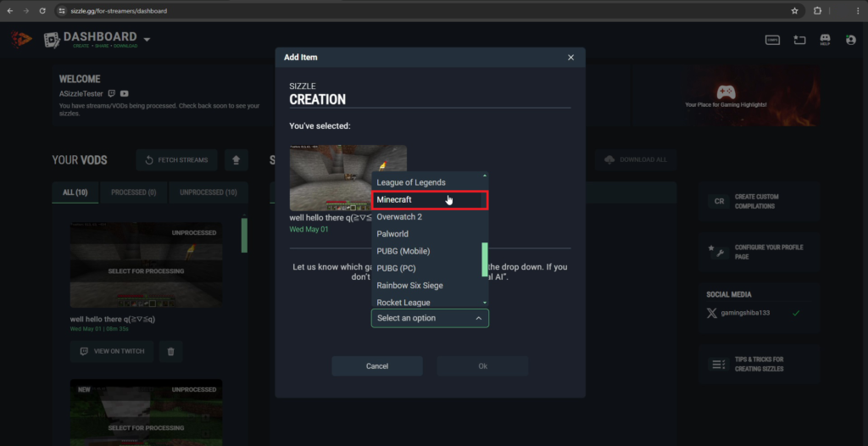Viewport: 868px width, 446px height.
Task: Open the browser extensions menu
Action: 817,10
